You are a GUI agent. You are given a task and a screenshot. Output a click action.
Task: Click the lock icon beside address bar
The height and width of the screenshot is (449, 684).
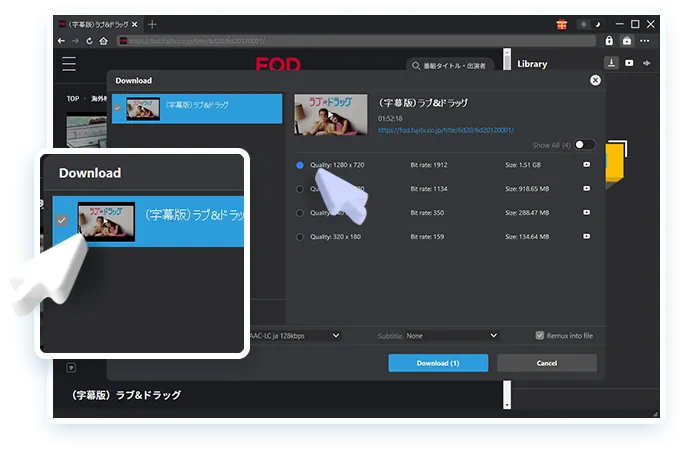tap(609, 41)
